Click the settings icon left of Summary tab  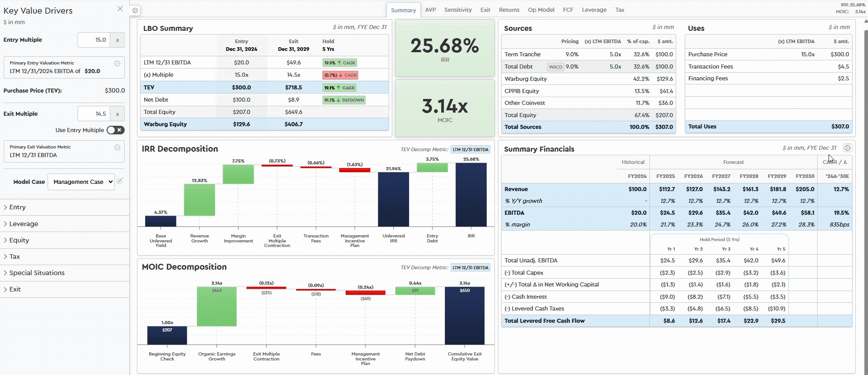pos(135,10)
